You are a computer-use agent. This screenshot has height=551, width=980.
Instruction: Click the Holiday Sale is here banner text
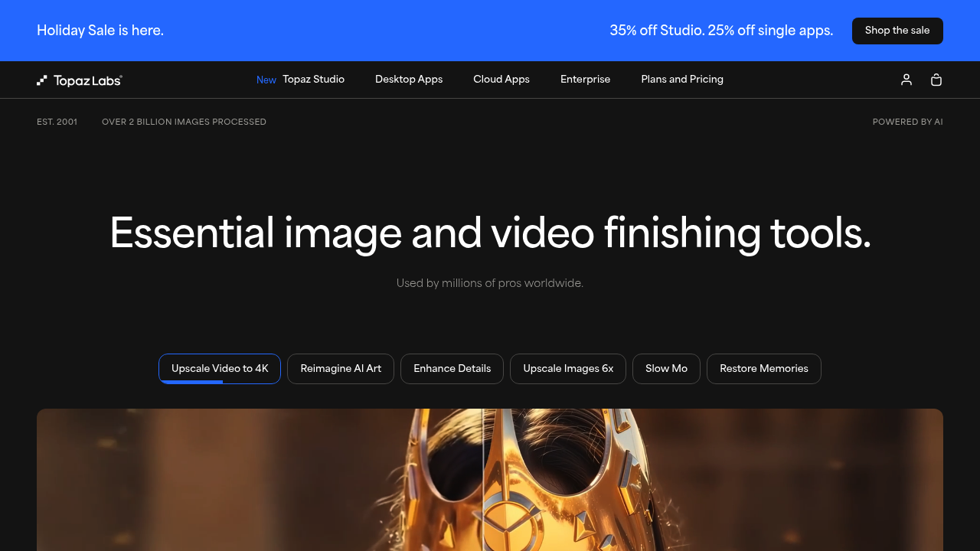[100, 31]
